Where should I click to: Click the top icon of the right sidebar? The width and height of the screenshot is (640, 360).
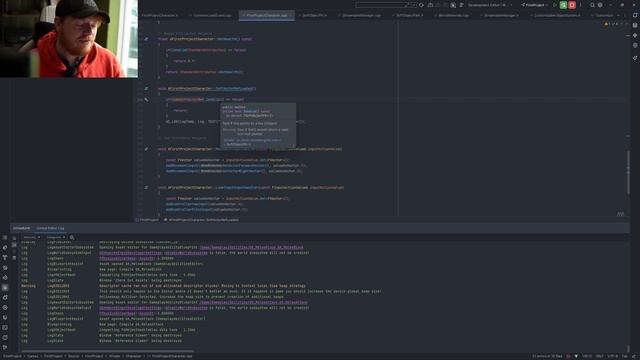(x=635, y=15)
